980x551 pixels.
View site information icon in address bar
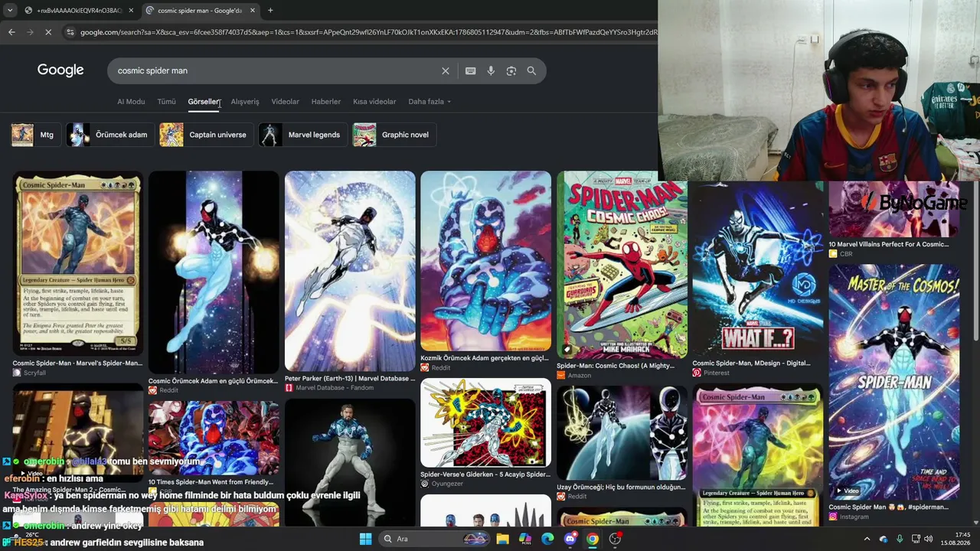pos(70,32)
